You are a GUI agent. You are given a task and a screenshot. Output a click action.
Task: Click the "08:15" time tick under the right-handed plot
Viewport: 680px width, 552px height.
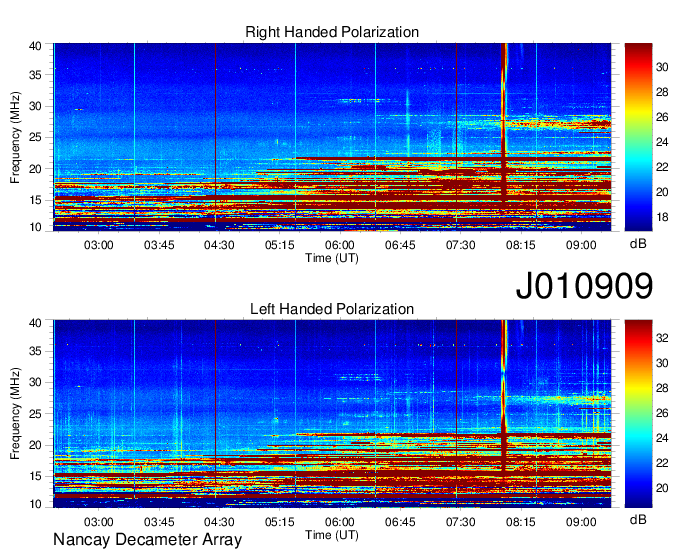[521, 245]
